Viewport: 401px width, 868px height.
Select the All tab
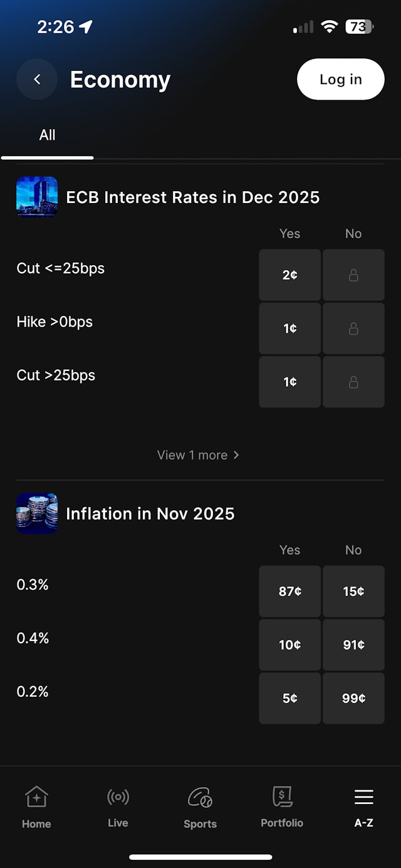click(48, 135)
